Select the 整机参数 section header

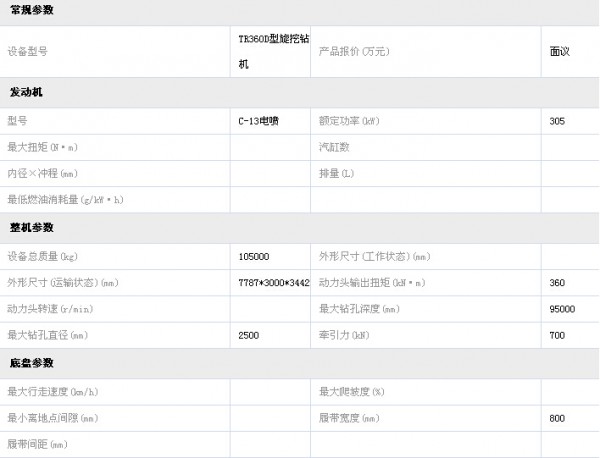pyautogui.click(x=32, y=228)
